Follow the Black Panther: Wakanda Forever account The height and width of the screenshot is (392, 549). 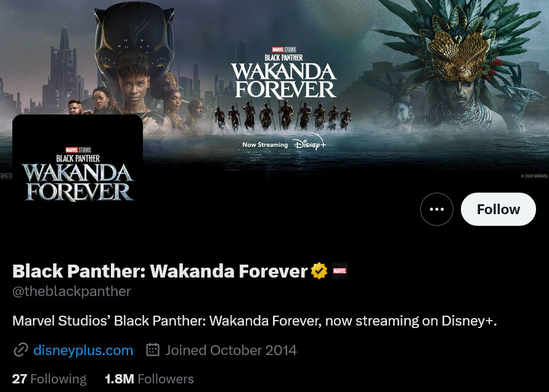pos(498,209)
